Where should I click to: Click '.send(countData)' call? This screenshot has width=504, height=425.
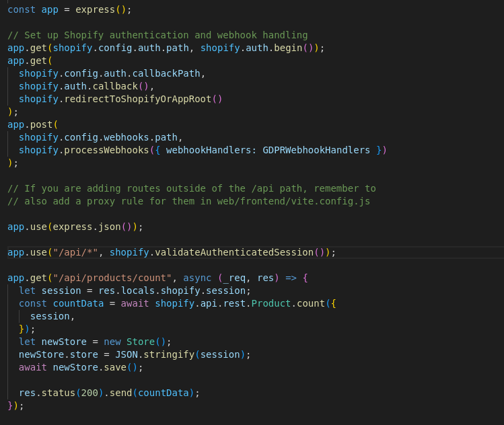149,393
